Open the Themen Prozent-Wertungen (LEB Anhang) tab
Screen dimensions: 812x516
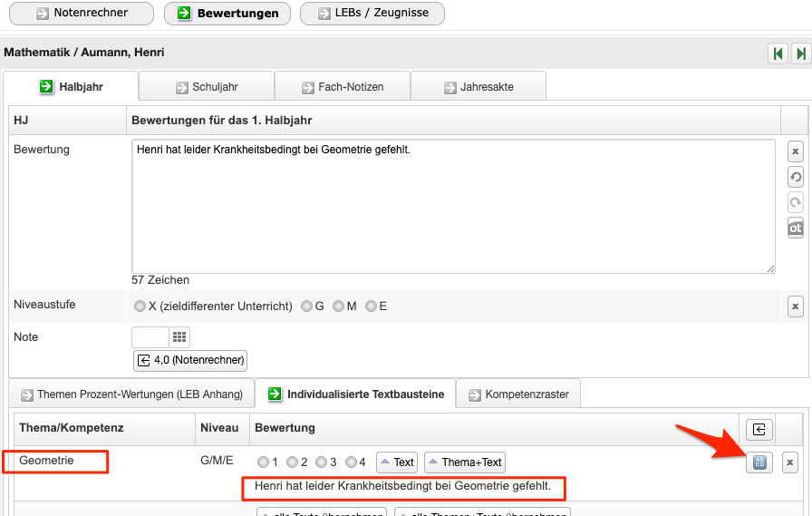(x=130, y=394)
